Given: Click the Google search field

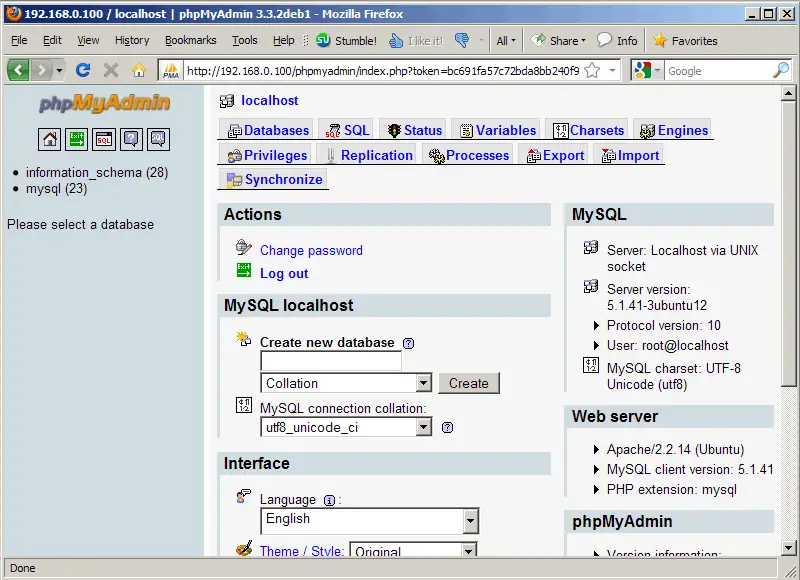Looking at the screenshot, I should [719, 71].
